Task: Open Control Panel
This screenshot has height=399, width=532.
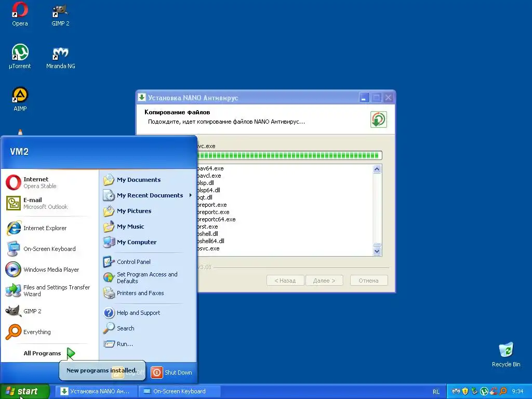Action: pos(147,262)
